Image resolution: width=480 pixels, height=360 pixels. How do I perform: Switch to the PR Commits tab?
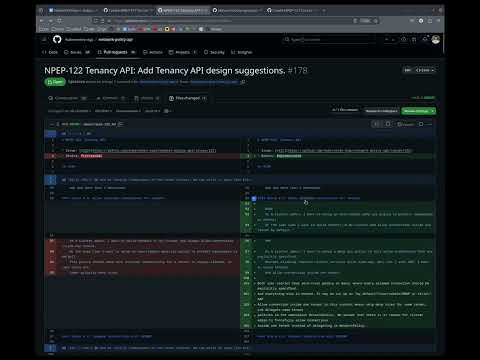[x=111, y=98]
